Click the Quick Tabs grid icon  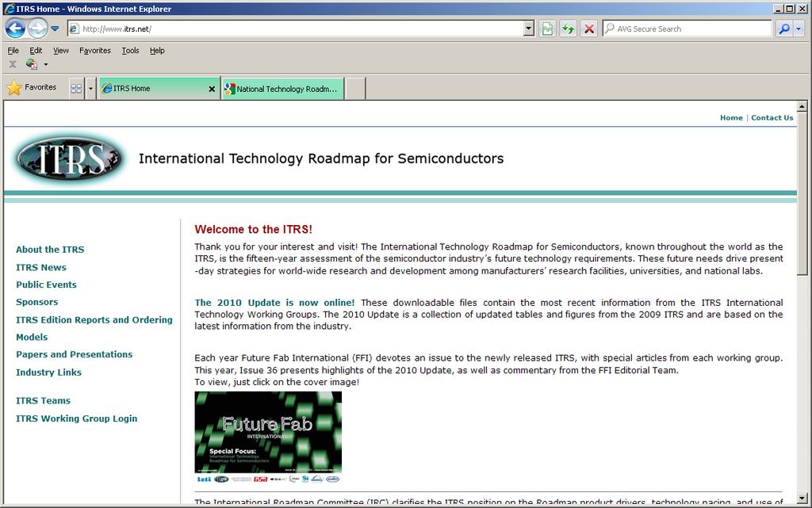tap(76, 89)
